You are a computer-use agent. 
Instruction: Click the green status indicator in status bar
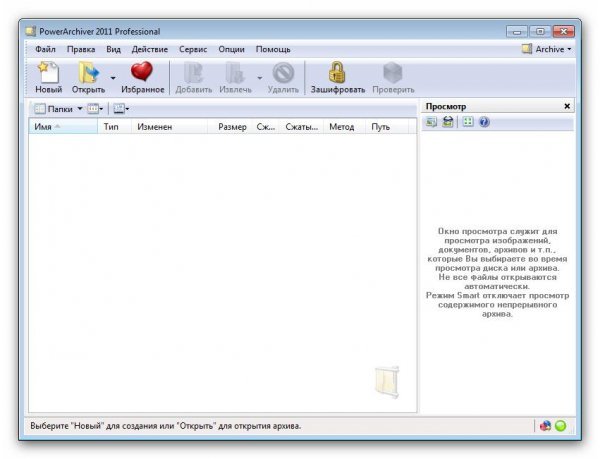click(561, 426)
